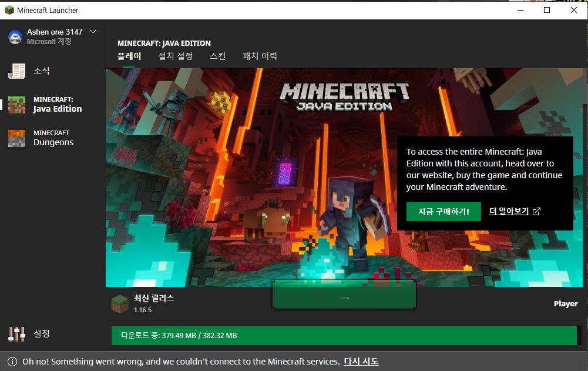This screenshot has width=588, height=371.
Task: Click the 다시 시도 retry link
Action: [x=361, y=362]
